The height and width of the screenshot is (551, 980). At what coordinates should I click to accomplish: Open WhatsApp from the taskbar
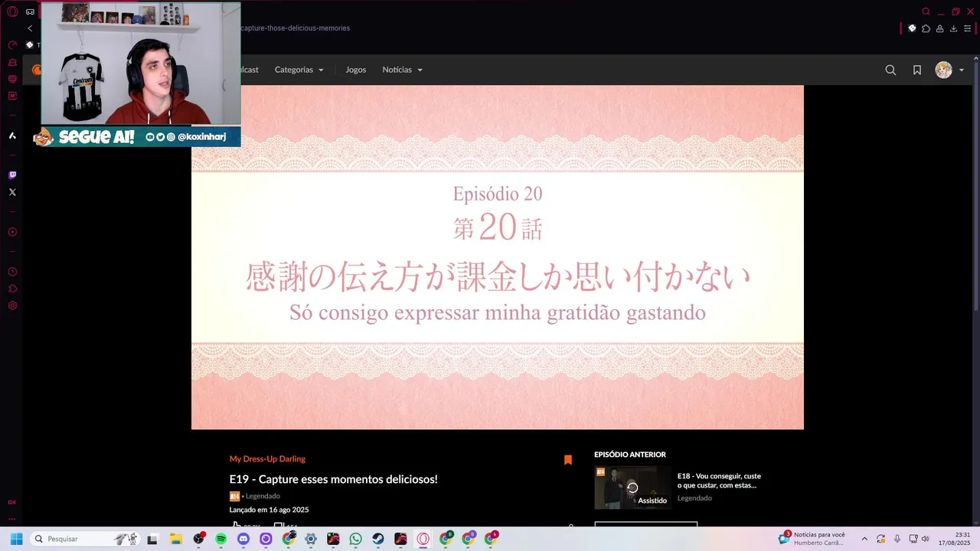tap(355, 539)
